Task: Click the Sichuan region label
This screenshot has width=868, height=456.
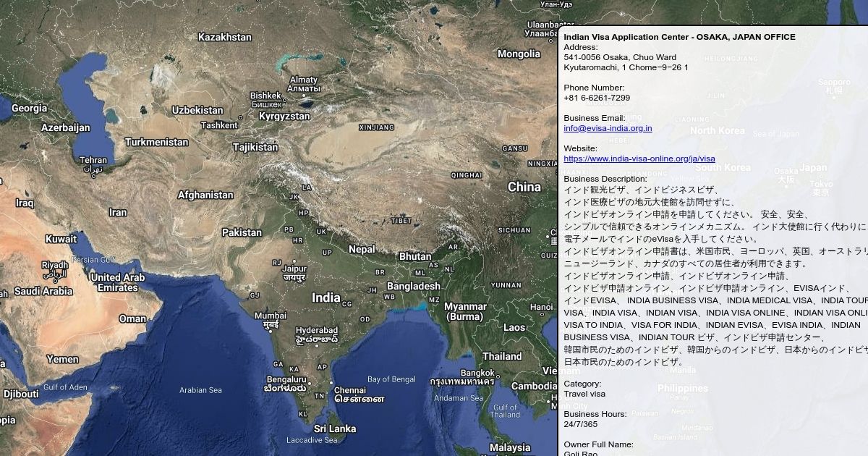Action: click(x=514, y=230)
